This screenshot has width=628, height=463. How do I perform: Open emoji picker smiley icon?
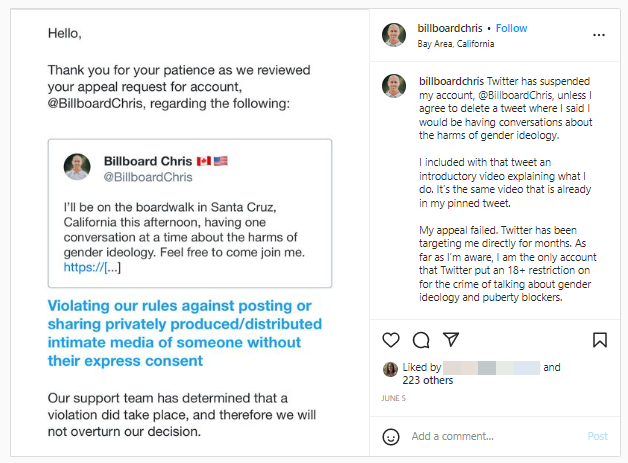tap(392, 436)
